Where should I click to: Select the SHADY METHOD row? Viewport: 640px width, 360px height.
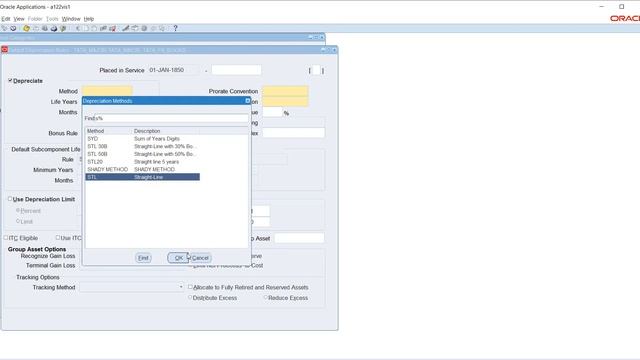pyautogui.click(x=142, y=169)
